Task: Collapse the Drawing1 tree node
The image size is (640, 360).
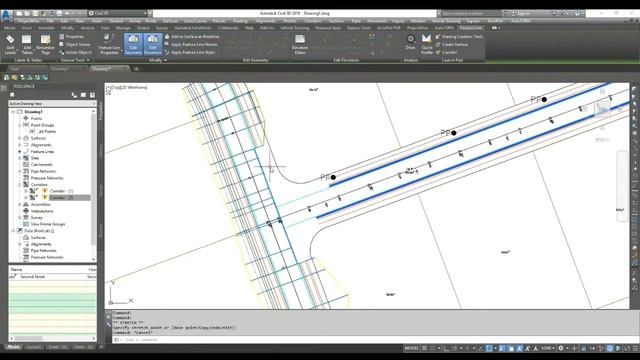Action: coord(13,112)
